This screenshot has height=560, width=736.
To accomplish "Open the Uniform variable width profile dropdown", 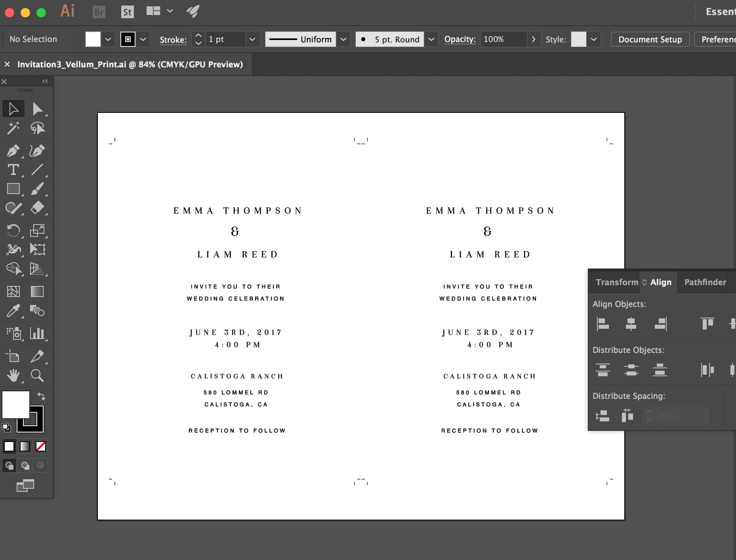I will point(343,39).
